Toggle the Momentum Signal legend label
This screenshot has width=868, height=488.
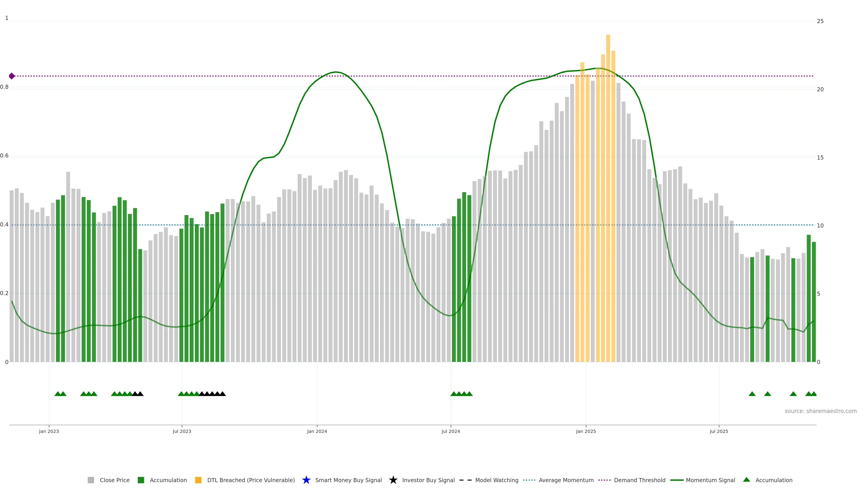pos(710,480)
